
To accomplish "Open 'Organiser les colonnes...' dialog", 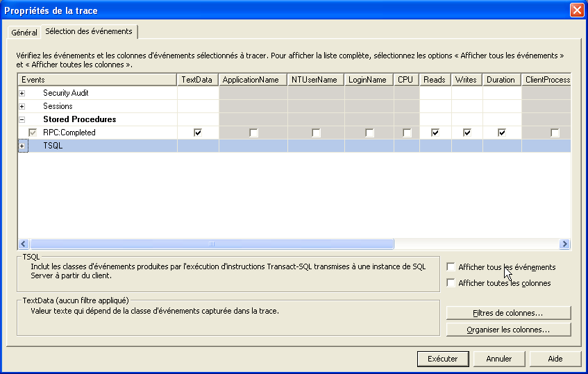I will [x=508, y=330].
